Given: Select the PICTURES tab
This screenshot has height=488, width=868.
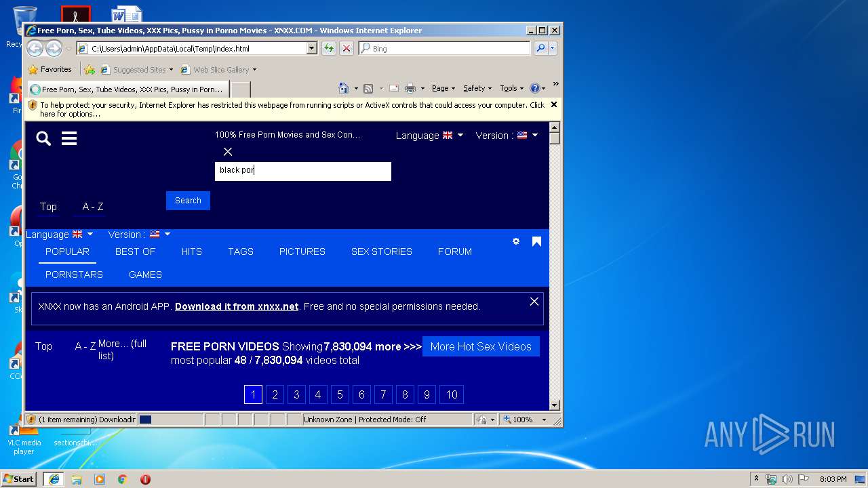Looking at the screenshot, I should (302, 251).
